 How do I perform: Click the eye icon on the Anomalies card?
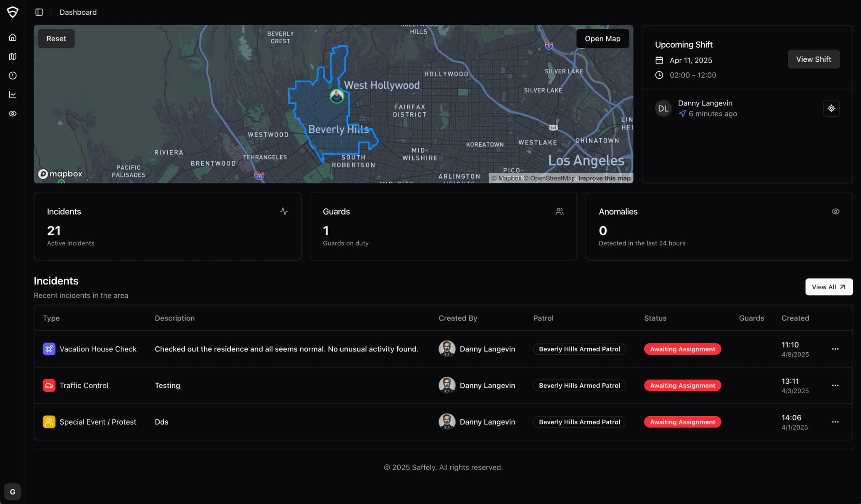(x=835, y=211)
